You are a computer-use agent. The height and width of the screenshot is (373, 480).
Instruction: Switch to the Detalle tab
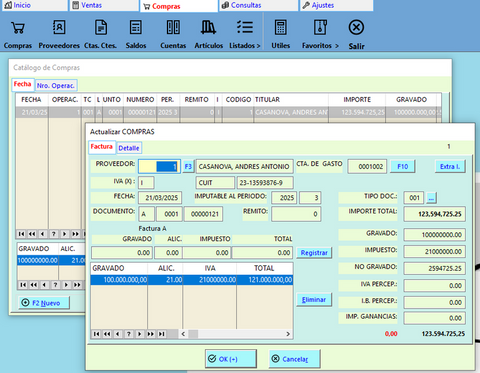129,148
